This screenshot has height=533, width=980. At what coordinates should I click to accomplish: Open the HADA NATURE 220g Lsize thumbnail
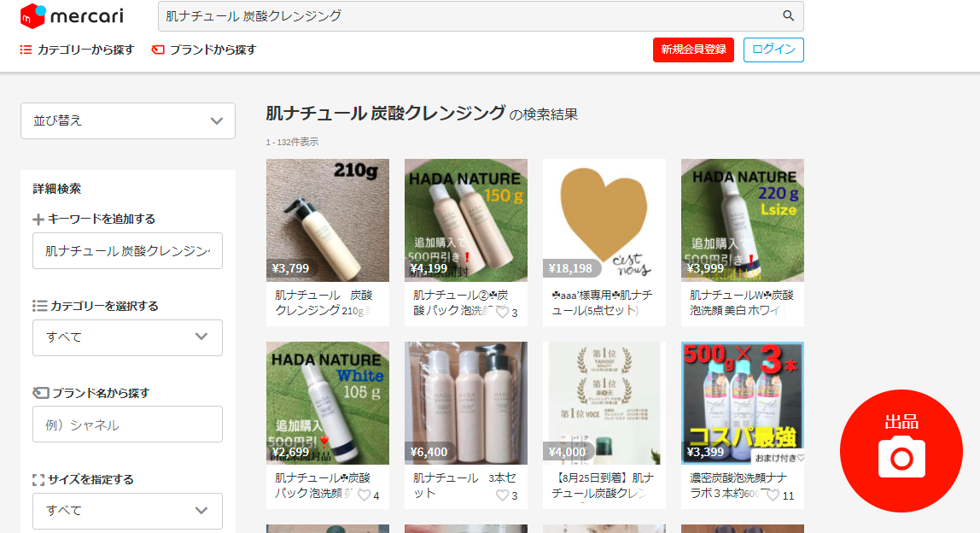pos(743,220)
